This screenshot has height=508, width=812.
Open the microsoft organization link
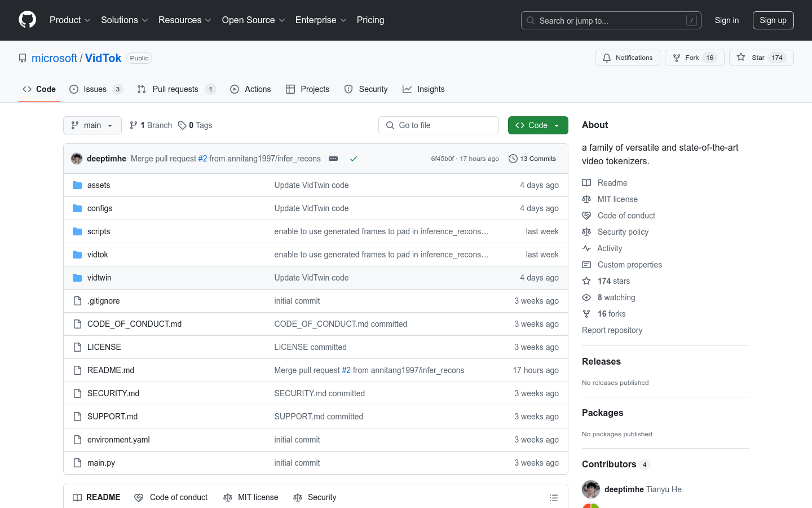(x=54, y=58)
